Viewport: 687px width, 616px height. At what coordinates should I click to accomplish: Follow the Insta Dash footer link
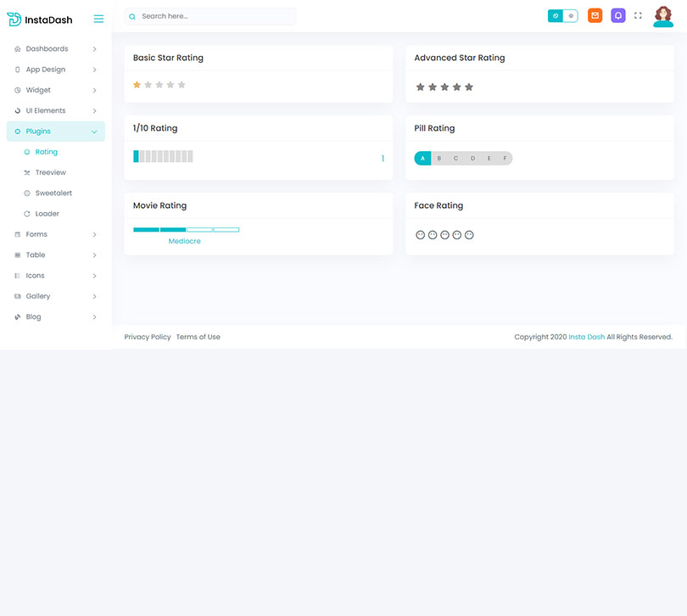coord(586,337)
